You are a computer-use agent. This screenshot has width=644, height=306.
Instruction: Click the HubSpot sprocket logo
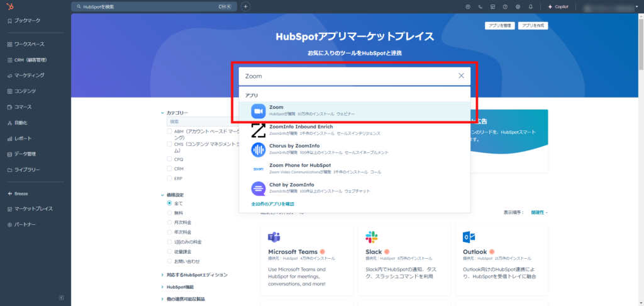click(x=11, y=6)
